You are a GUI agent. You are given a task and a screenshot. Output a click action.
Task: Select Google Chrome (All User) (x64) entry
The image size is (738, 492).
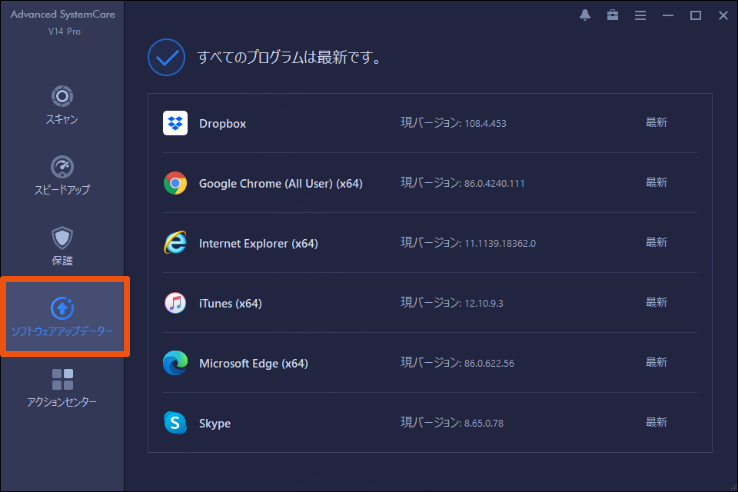pyautogui.click(x=281, y=184)
